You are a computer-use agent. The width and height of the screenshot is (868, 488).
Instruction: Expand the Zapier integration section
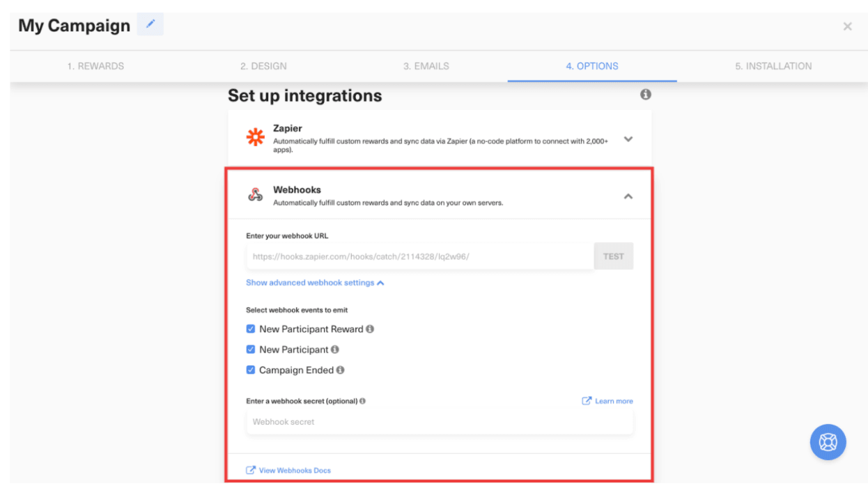pos(628,139)
